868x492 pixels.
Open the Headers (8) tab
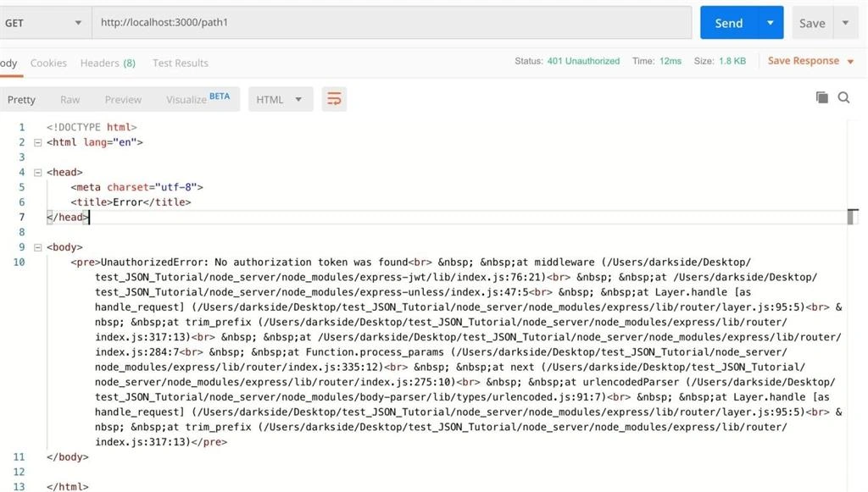(x=108, y=63)
